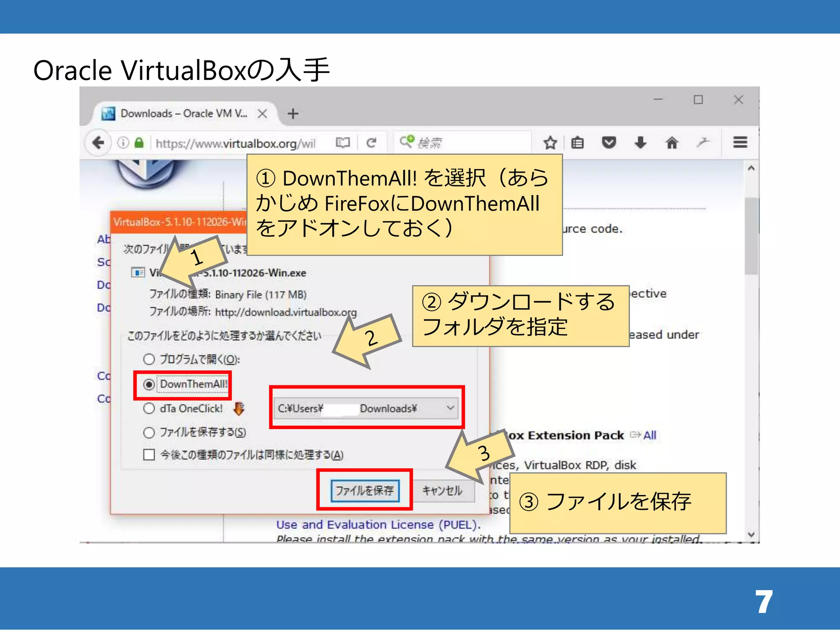Screen dimensions: 840x630
Task: Click the Win.exe file name text
Action: coord(228,273)
